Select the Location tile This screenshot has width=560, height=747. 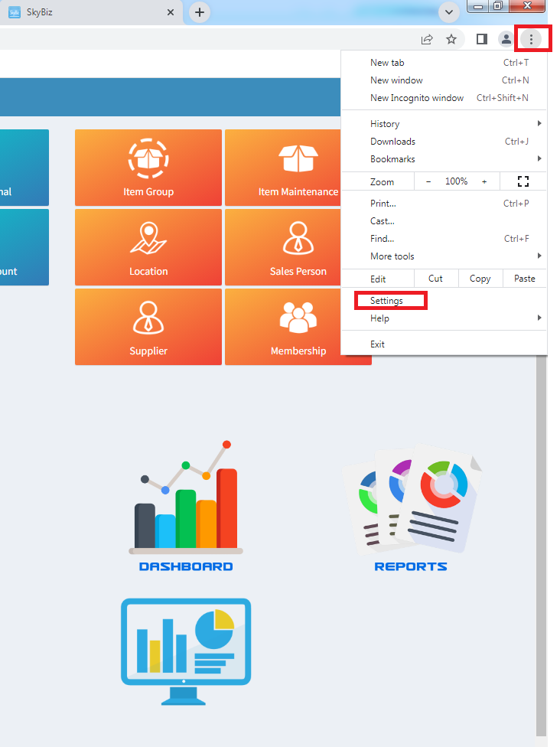(148, 246)
